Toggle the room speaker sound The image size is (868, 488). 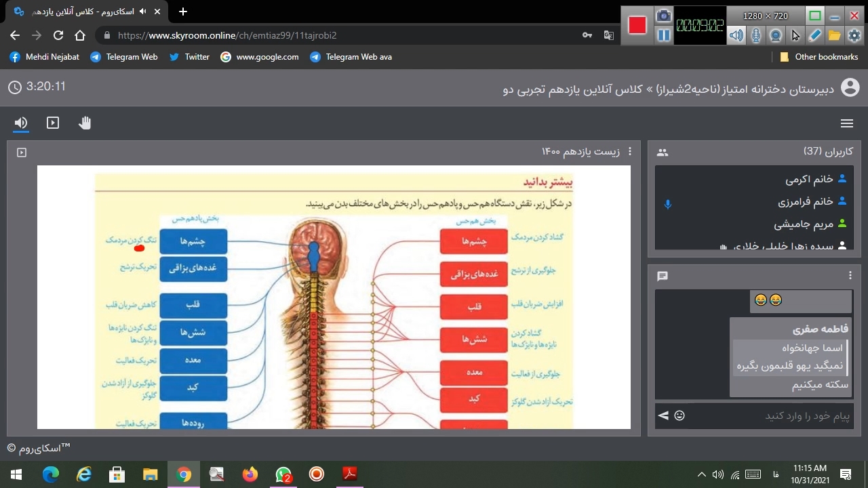click(x=21, y=123)
